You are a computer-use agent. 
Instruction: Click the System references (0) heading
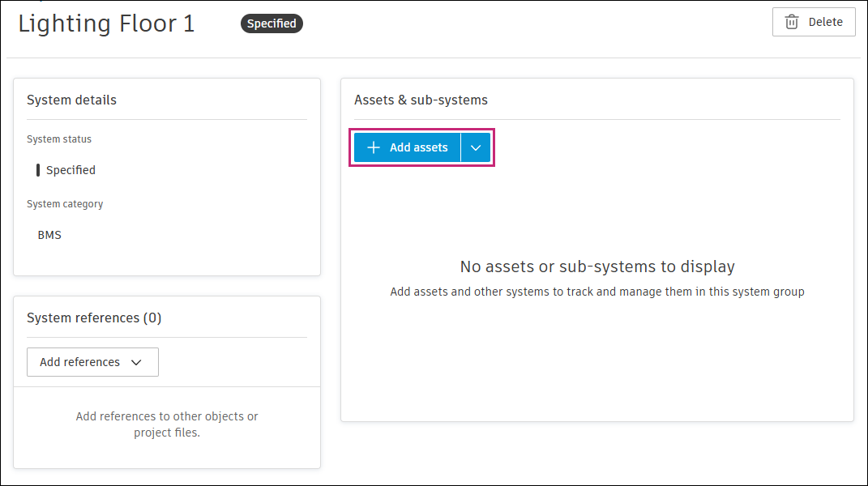pyautogui.click(x=94, y=318)
